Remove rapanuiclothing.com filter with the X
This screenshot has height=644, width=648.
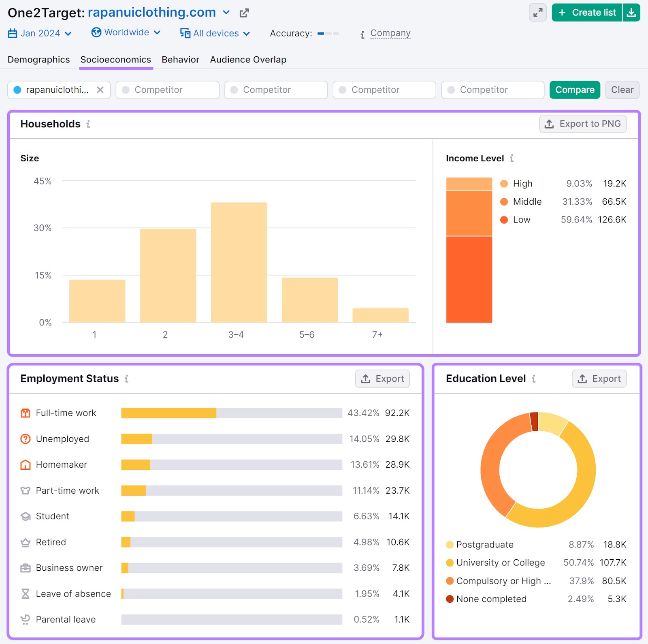tap(101, 90)
